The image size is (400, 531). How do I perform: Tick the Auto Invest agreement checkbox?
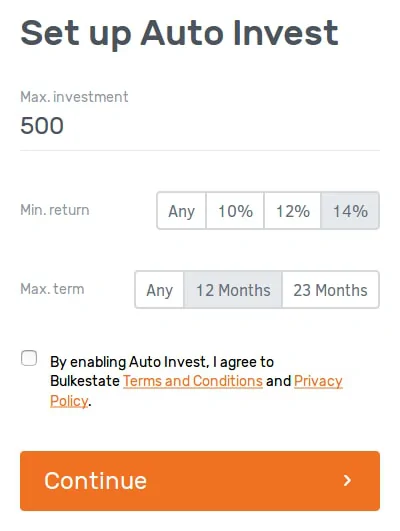click(29, 358)
